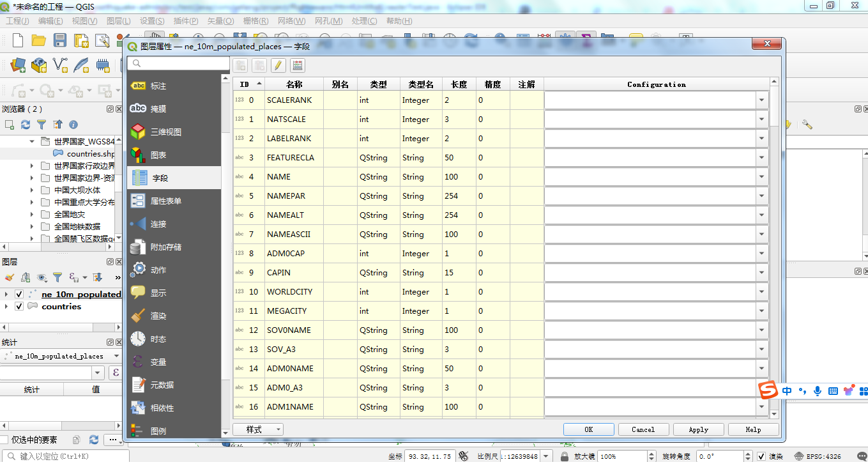Open 连接 joins section
The height and width of the screenshot is (462, 868).
pyautogui.click(x=174, y=224)
